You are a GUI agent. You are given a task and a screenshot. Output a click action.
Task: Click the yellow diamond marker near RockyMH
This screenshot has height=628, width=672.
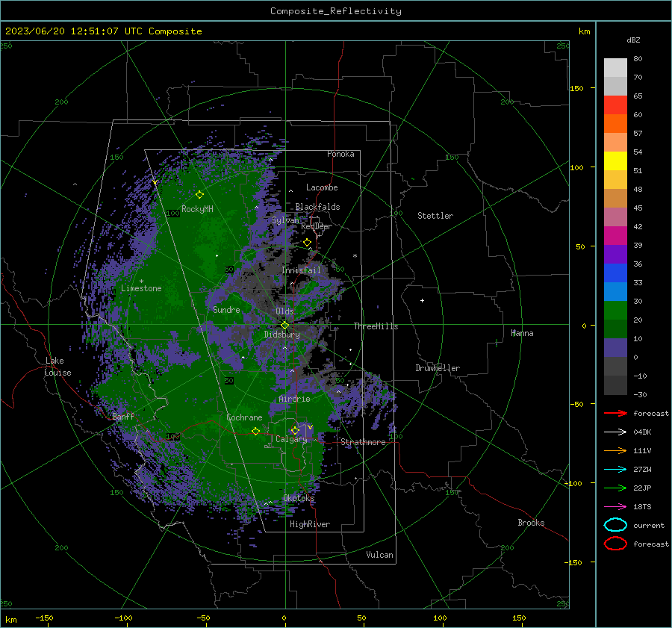coord(199,195)
